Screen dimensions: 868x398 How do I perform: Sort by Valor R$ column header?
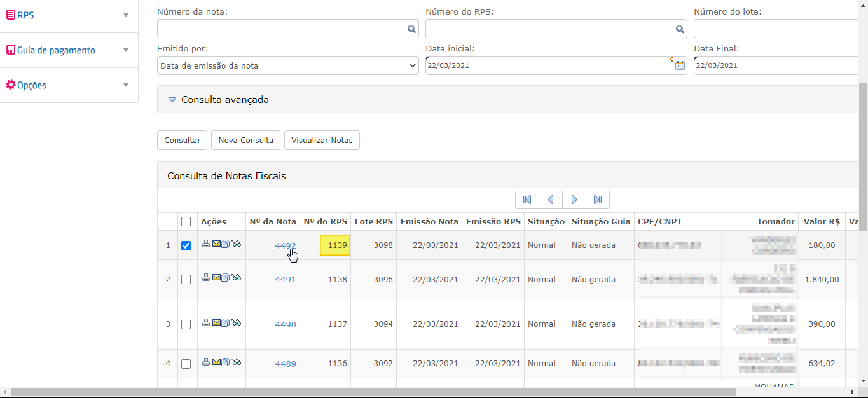coord(822,221)
